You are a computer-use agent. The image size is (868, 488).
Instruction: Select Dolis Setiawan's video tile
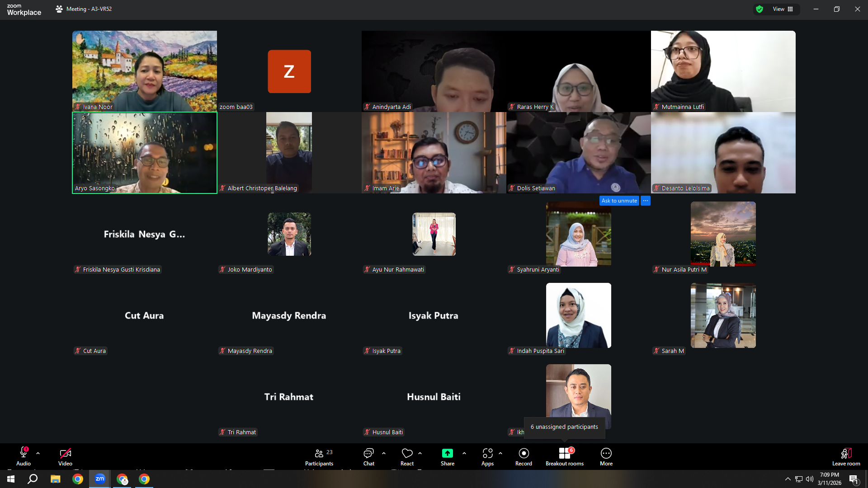[579, 153]
